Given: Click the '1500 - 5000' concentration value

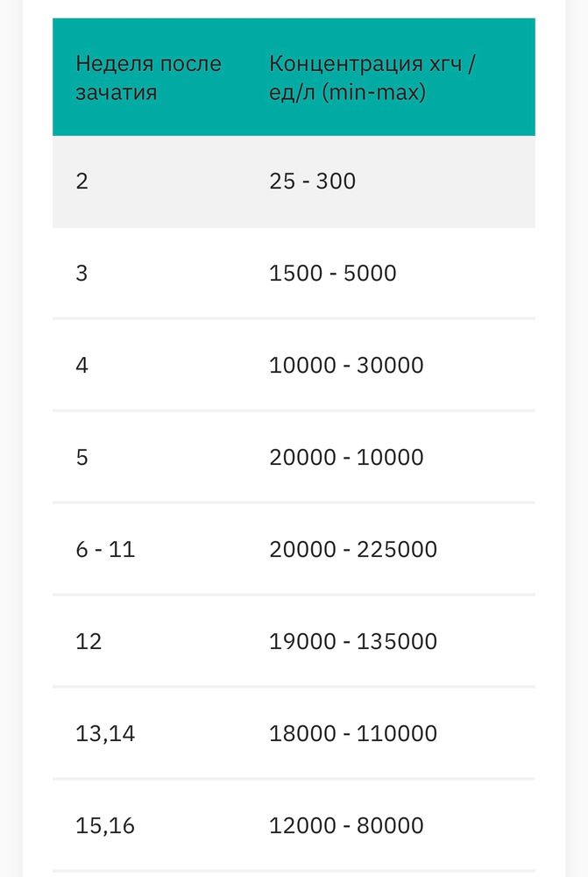Looking at the screenshot, I should coord(333,274).
